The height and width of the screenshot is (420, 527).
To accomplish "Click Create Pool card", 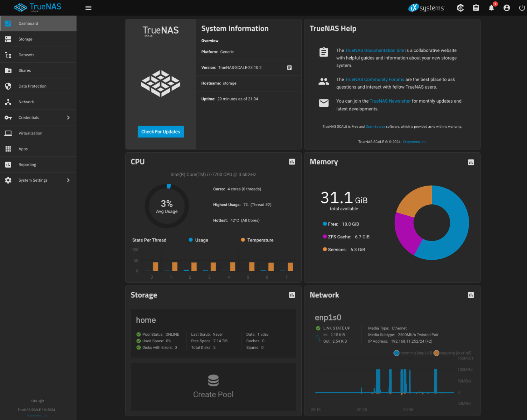I will [x=213, y=387].
